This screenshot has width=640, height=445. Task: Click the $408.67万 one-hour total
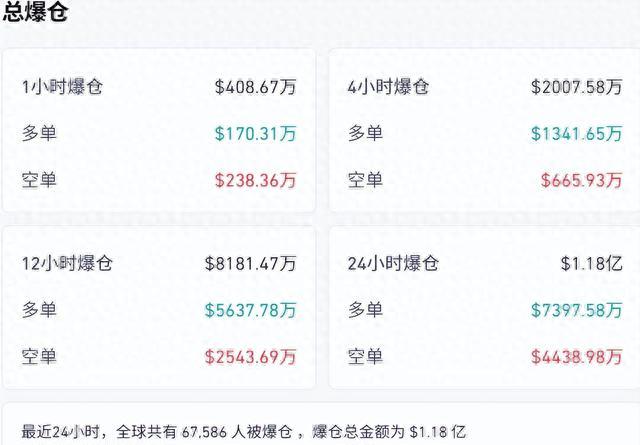pos(255,86)
